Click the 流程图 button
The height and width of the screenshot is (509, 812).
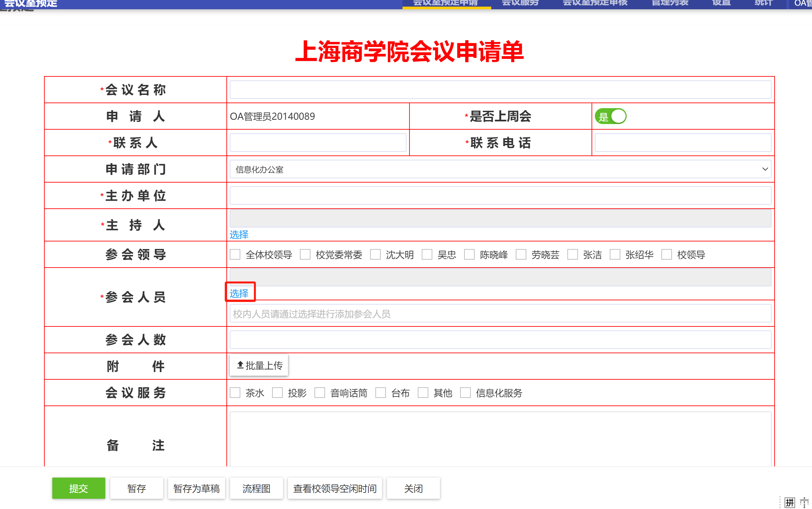tap(257, 488)
